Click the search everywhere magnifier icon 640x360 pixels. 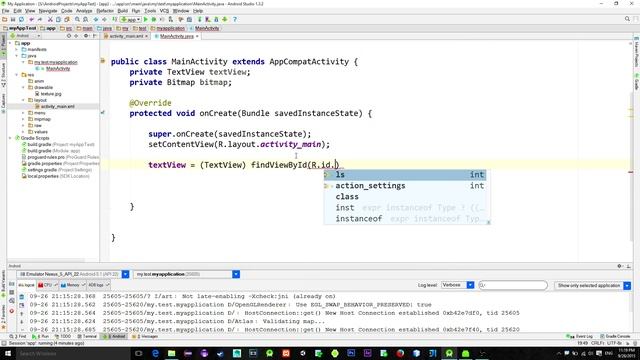tap(627, 19)
